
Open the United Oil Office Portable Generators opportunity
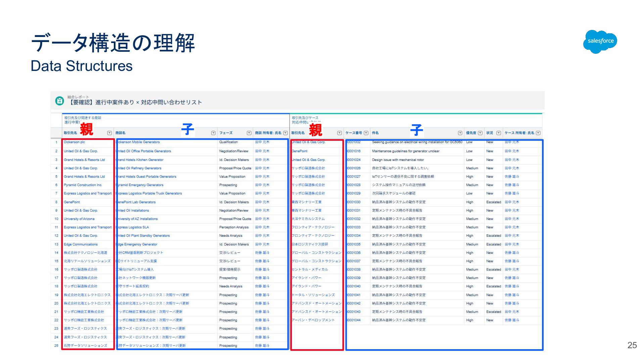143,151
